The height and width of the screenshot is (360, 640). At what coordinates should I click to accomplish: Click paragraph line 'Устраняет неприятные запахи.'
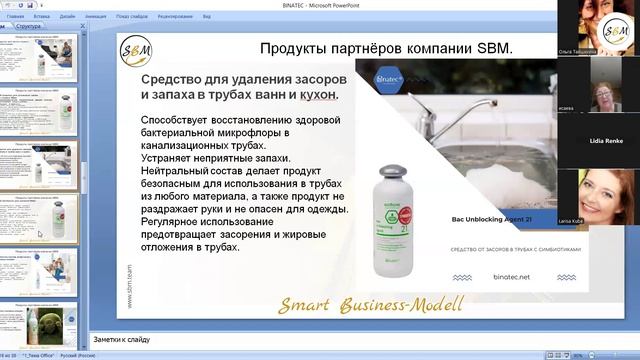click(x=216, y=158)
